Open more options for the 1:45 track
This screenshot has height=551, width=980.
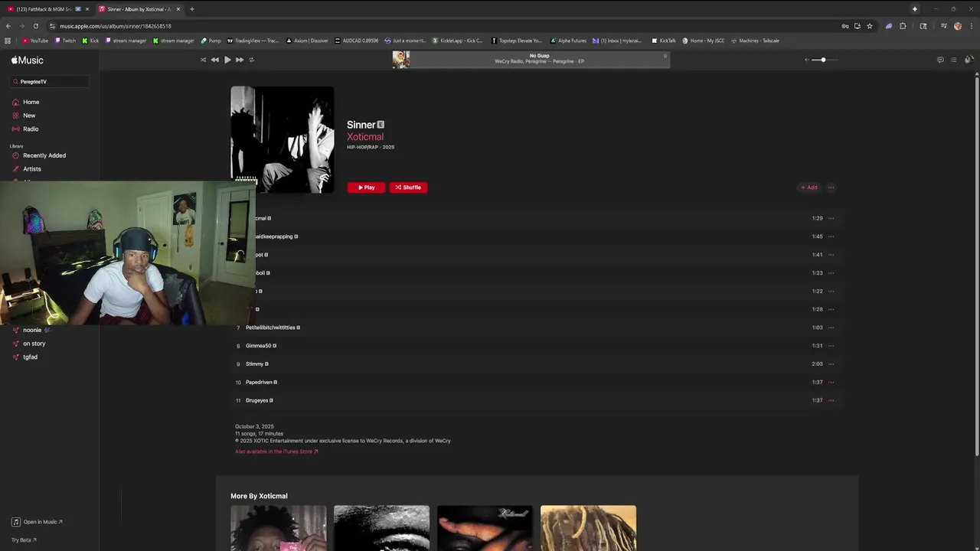(x=831, y=236)
